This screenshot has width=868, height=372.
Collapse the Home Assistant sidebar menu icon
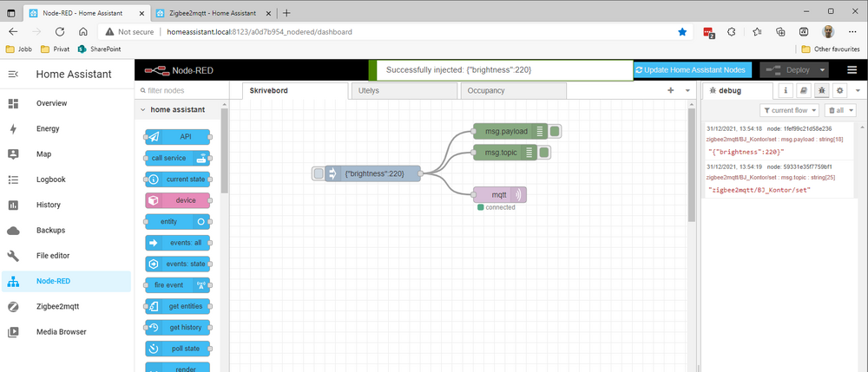point(13,75)
